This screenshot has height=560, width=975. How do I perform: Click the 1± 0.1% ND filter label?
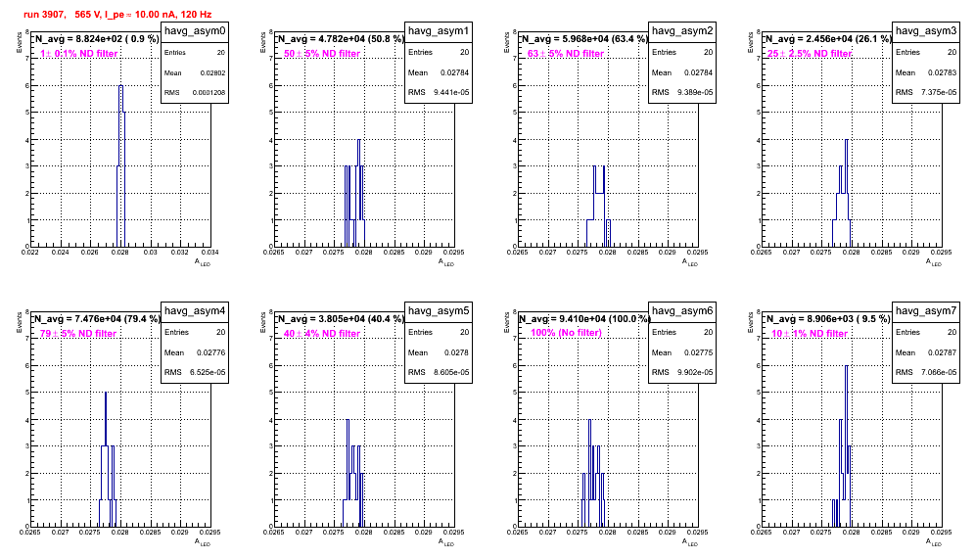(79, 54)
